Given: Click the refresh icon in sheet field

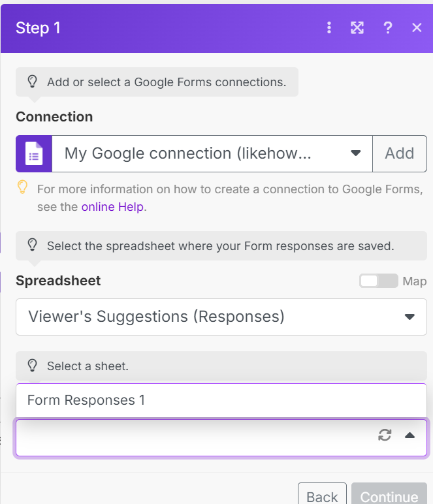Looking at the screenshot, I should click(385, 435).
